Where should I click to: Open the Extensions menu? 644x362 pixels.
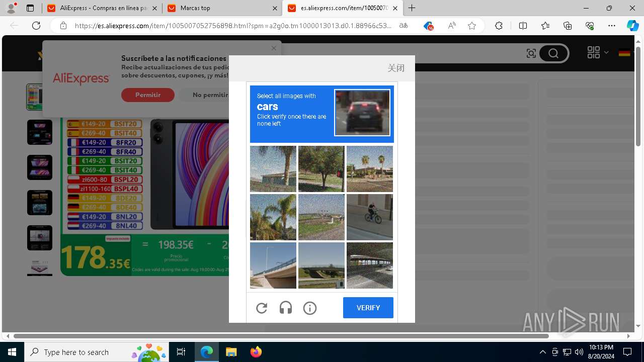click(499, 26)
